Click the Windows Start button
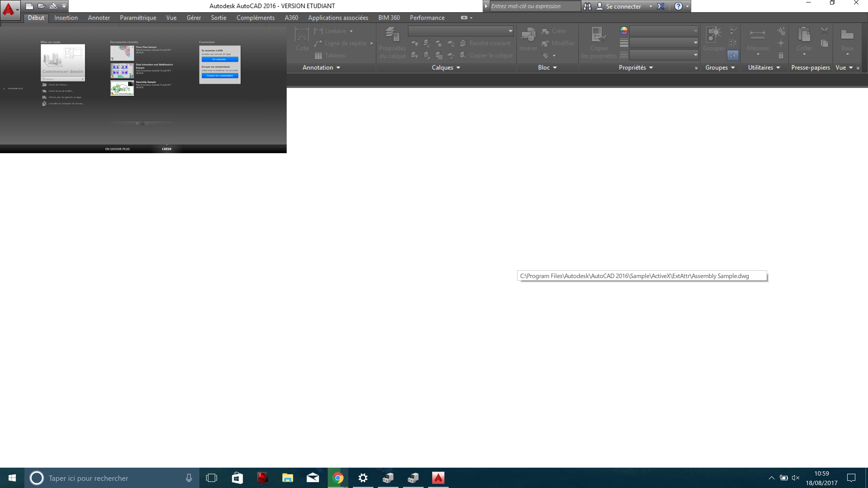Image resolution: width=868 pixels, height=488 pixels. 12,478
